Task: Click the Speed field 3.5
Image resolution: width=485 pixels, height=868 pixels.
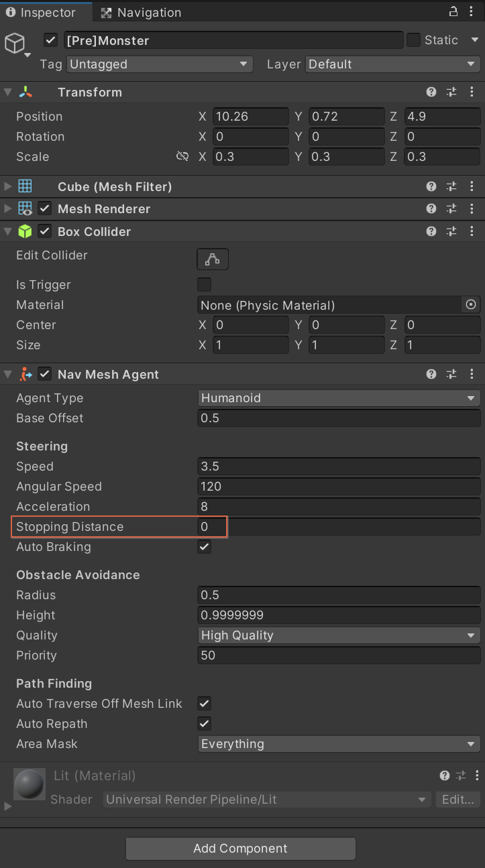Action: tap(339, 467)
